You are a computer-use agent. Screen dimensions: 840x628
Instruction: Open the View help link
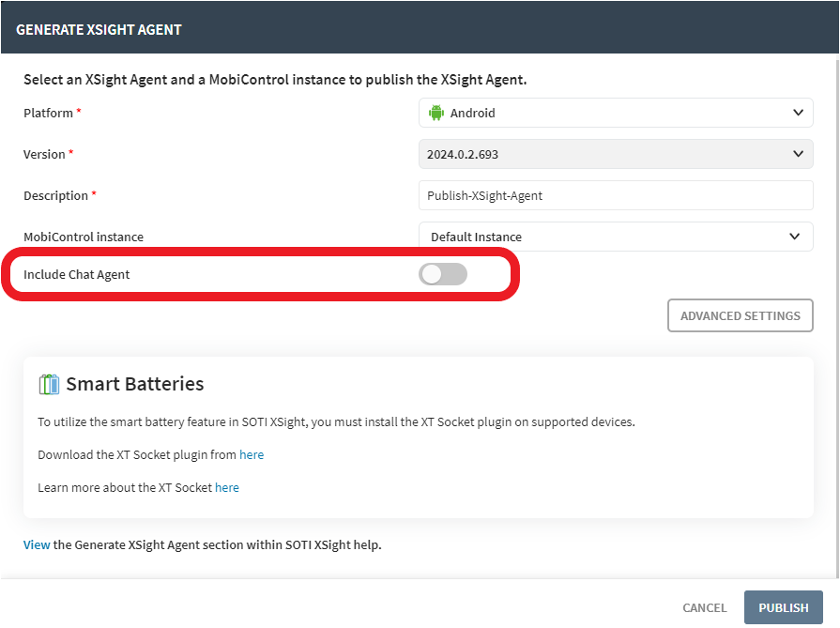pos(37,544)
